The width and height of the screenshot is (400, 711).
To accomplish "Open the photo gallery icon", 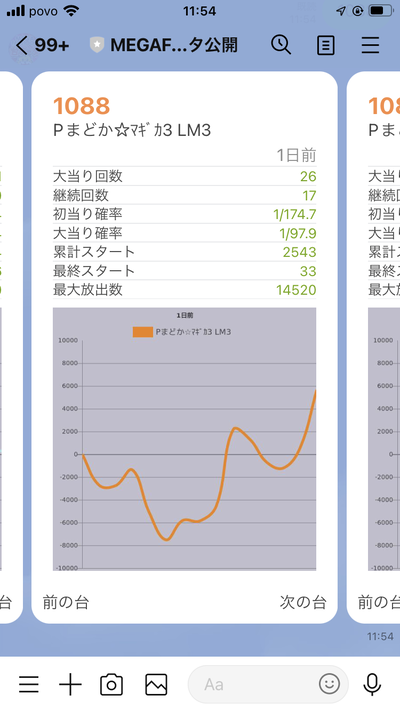I will point(156,684).
